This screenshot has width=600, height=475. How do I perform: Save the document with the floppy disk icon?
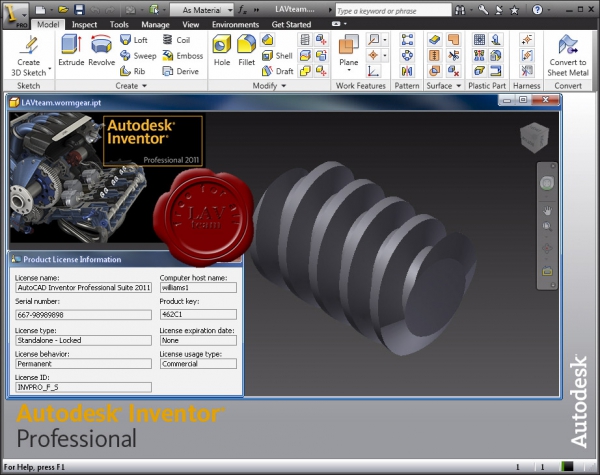tap(79, 10)
